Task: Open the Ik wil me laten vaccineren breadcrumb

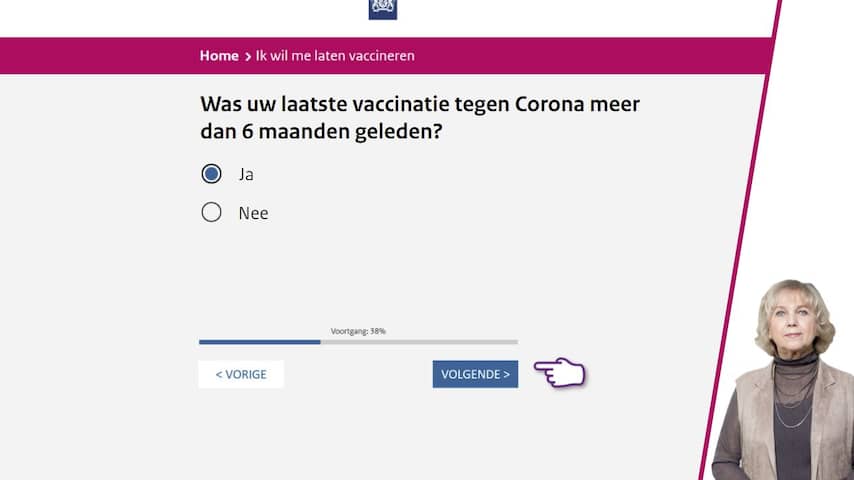Action: pyautogui.click(x=335, y=56)
